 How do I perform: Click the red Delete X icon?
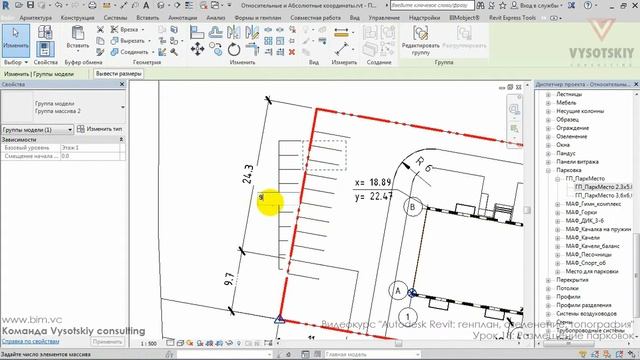[x=292, y=52]
